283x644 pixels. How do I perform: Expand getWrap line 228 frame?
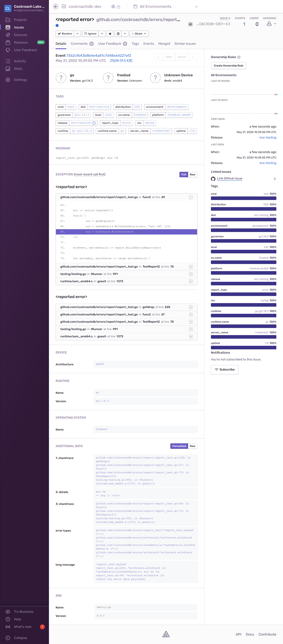pos(191,307)
